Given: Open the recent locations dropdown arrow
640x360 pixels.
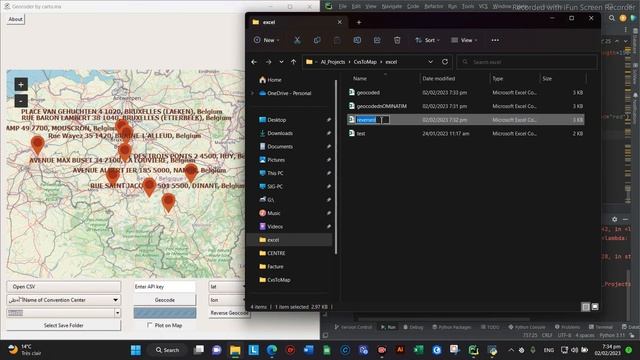Looking at the screenshot, I should click(x=281, y=62).
